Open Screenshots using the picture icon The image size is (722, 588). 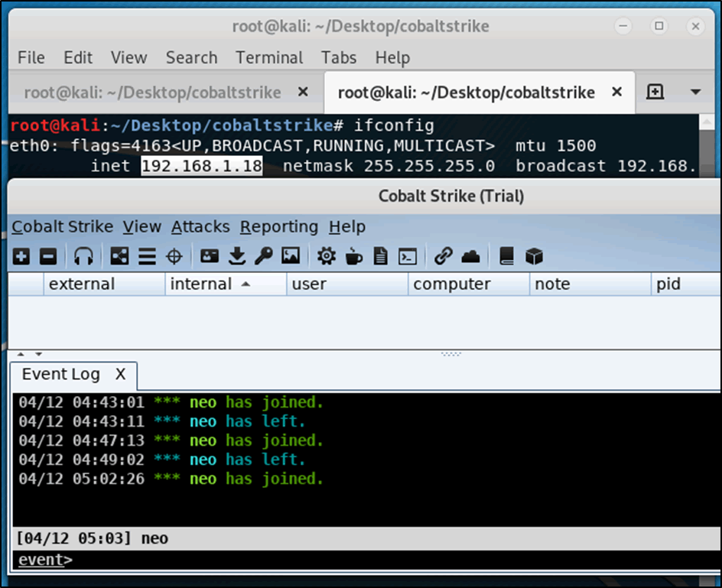(291, 256)
